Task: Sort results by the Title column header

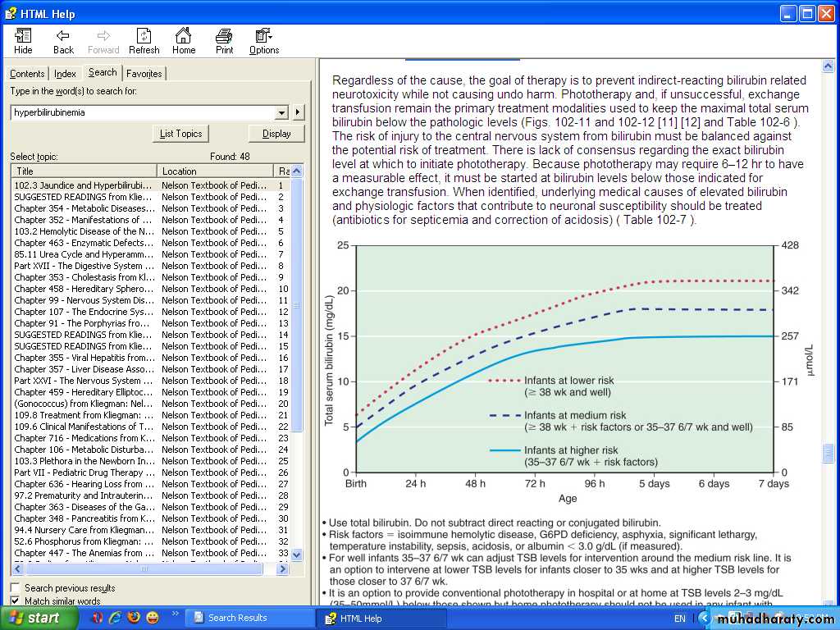Action: point(83,171)
